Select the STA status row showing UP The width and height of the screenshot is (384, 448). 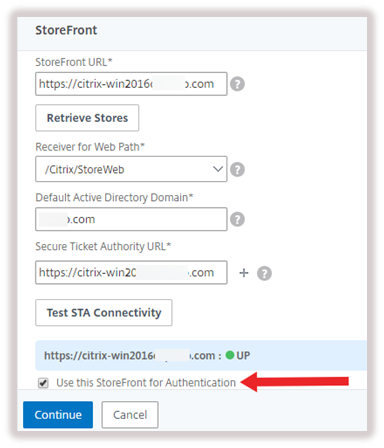tap(201, 355)
